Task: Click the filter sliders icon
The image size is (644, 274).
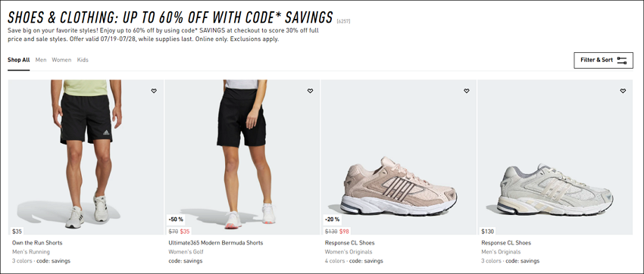Action: pos(622,61)
